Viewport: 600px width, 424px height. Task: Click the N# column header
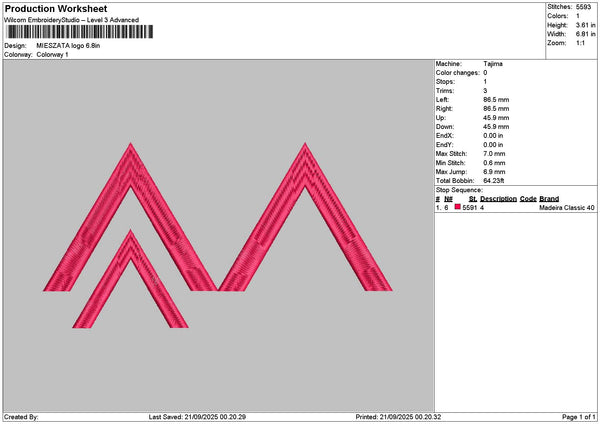[x=448, y=199]
